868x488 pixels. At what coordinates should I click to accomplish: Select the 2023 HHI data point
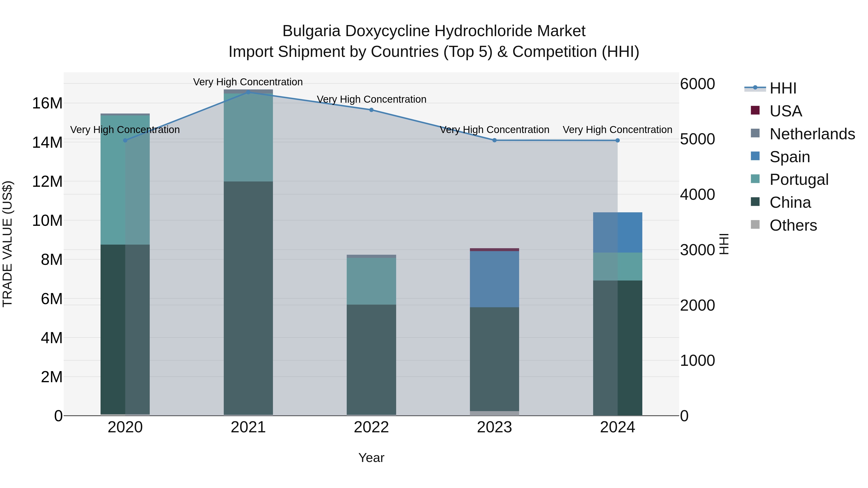coord(495,140)
